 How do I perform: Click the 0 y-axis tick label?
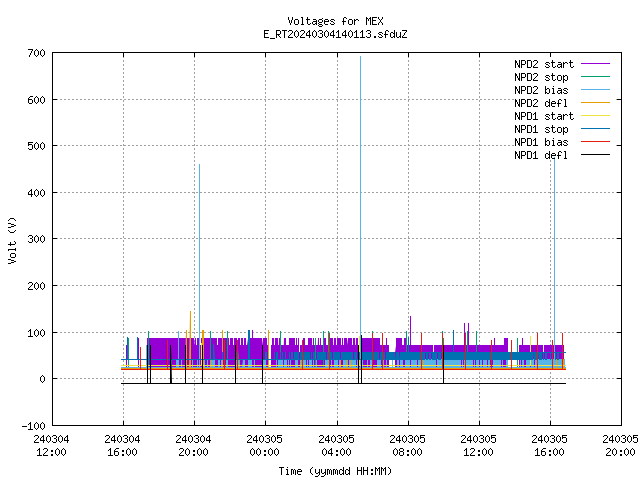click(42, 379)
